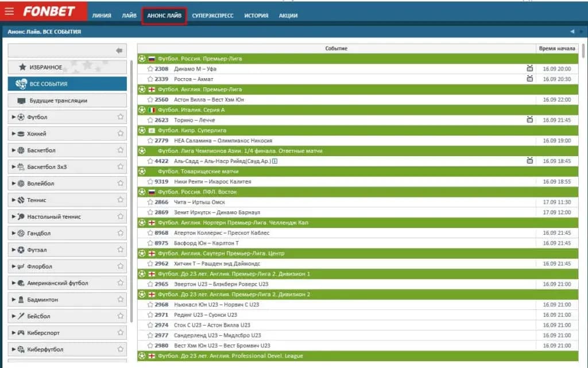
Task: Star the match 2866 Чита – Иртыш Омск
Action: coord(150,202)
